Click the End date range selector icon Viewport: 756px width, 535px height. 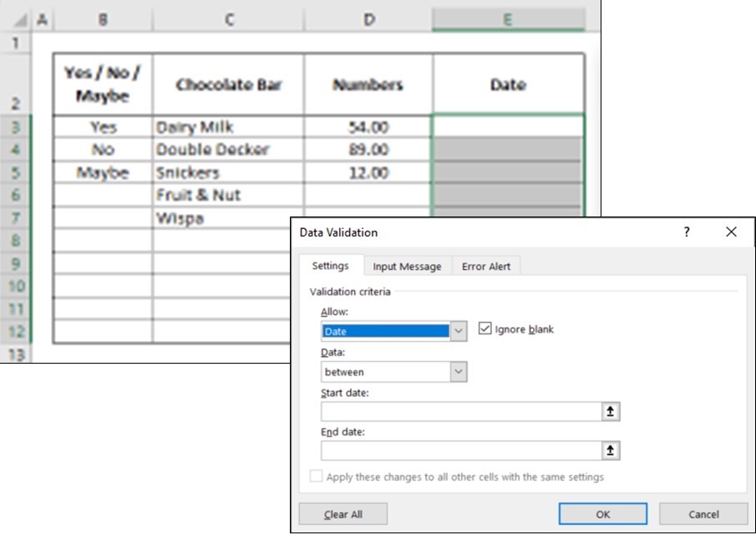pos(611,451)
